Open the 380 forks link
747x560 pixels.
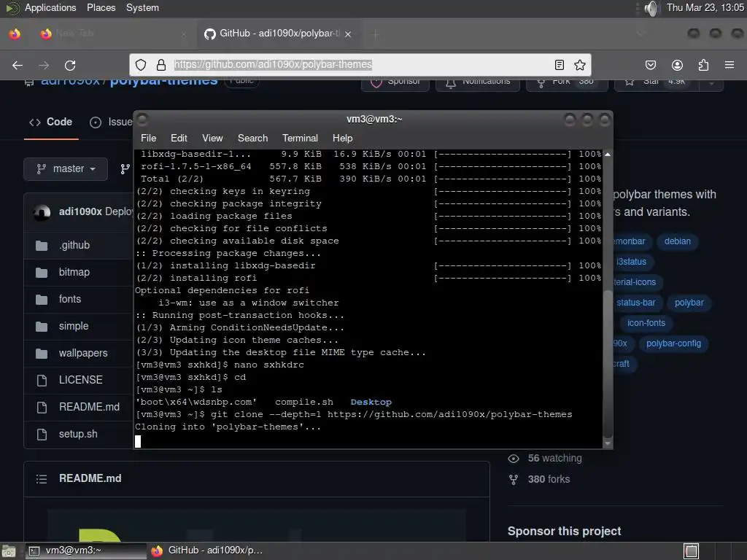pyautogui.click(x=549, y=480)
